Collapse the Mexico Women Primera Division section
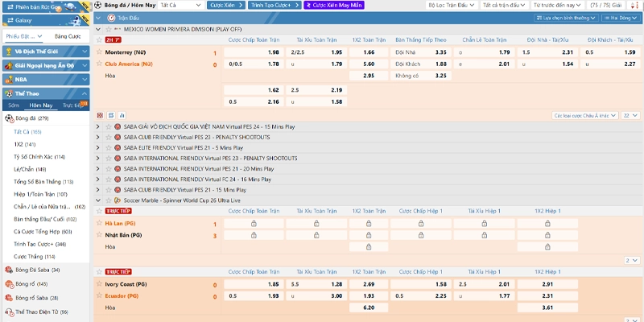 [x=97, y=29]
